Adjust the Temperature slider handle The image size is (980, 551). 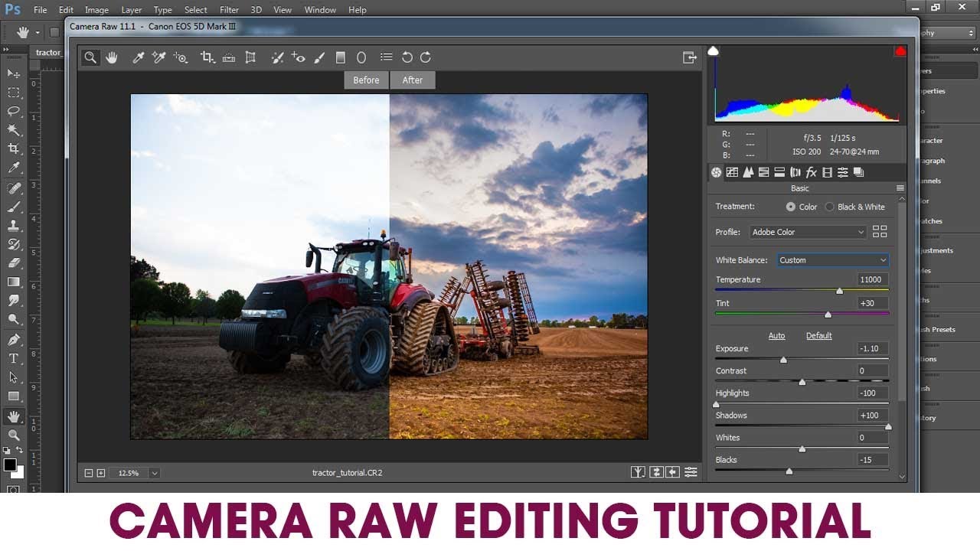(x=839, y=291)
